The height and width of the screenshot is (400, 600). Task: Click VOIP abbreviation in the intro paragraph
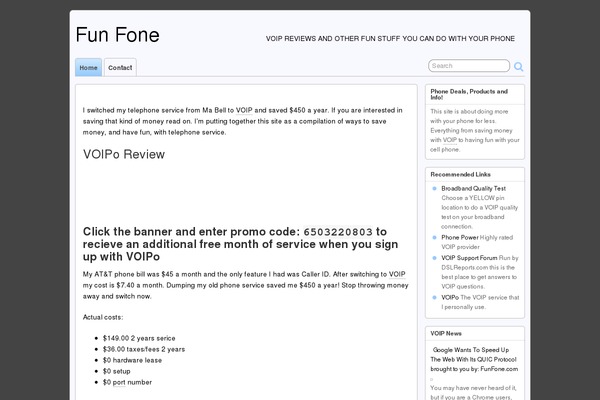(x=244, y=110)
